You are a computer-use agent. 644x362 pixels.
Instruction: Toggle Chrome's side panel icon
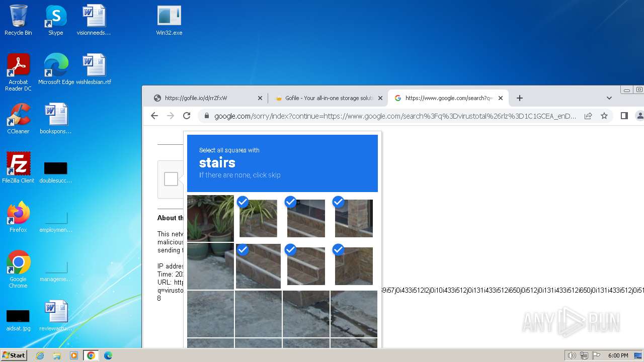pos(624,116)
